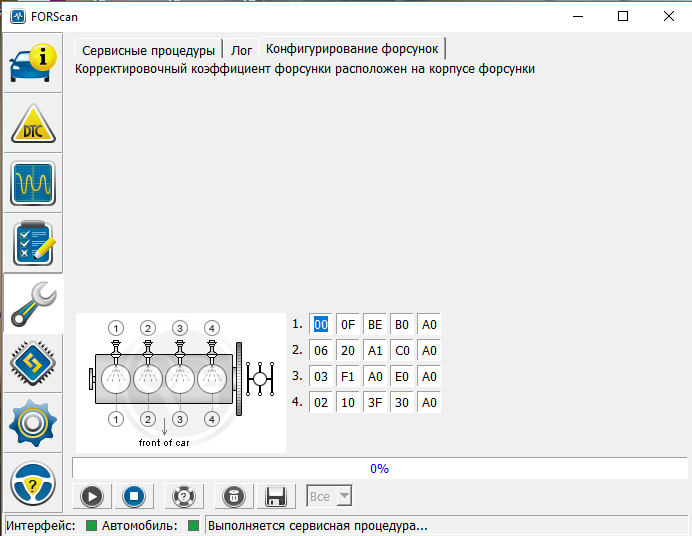
Task: Click the floppy disk save button
Action: [275, 496]
